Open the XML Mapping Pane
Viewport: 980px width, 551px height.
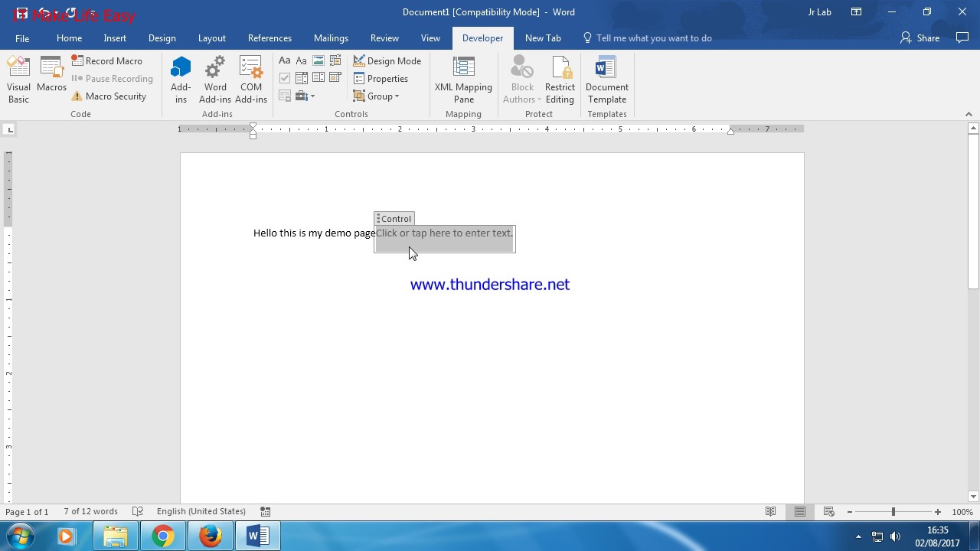tap(463, 80)
